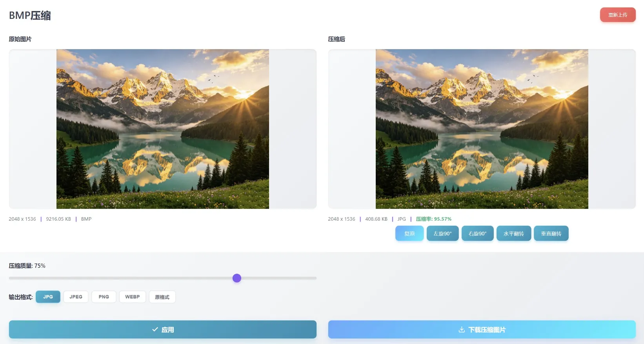Click the 压缩后 section heading
Viewport: 644px width, 344px height.
pyautogui.click(x=337, y=39)
